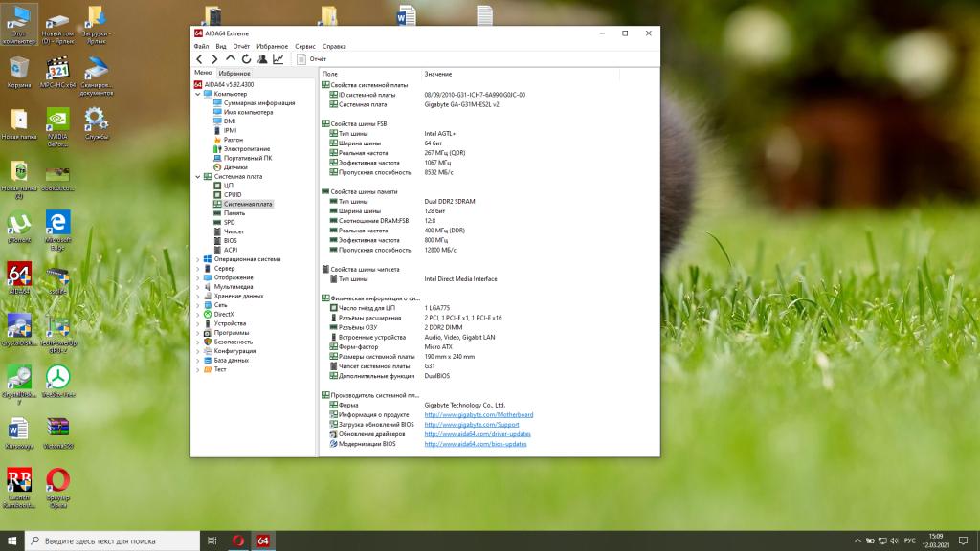Select the DirectX tree item
The width and height of the screenshot is (980, 551).
(x=223, y=314)
